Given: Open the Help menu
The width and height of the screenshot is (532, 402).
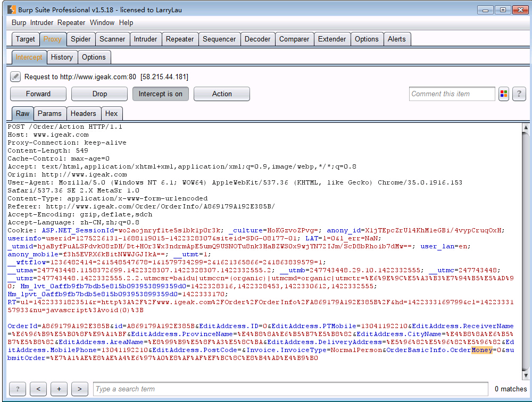Looking at the screenshot, I should point(126,23).
